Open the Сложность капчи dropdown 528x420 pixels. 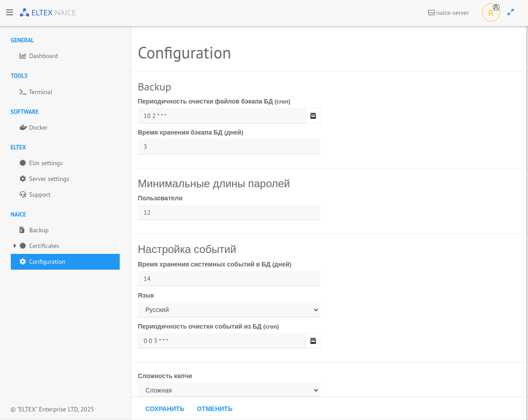pyautogui.click(x=229, y=390)
